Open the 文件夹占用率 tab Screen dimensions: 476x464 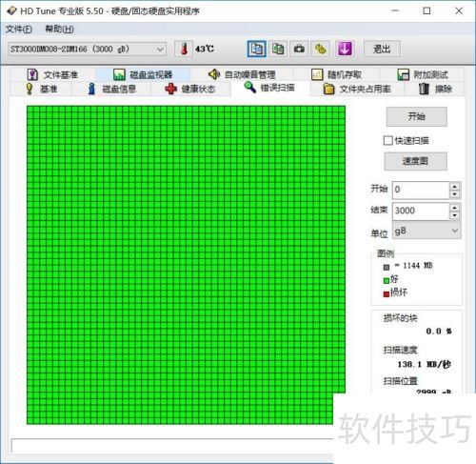[357, 89]
